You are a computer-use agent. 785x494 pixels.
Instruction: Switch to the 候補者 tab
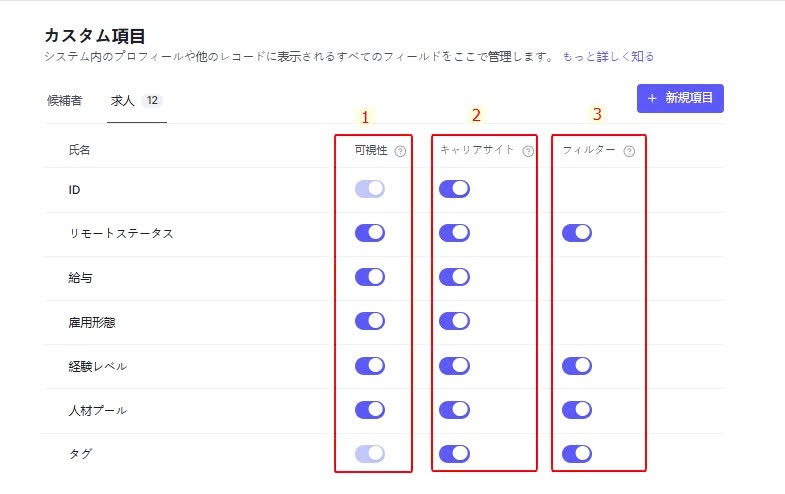point(64,101)
